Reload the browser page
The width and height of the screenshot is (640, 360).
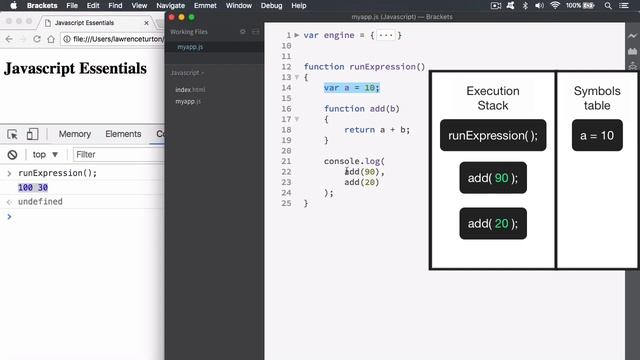click(37, 39)
